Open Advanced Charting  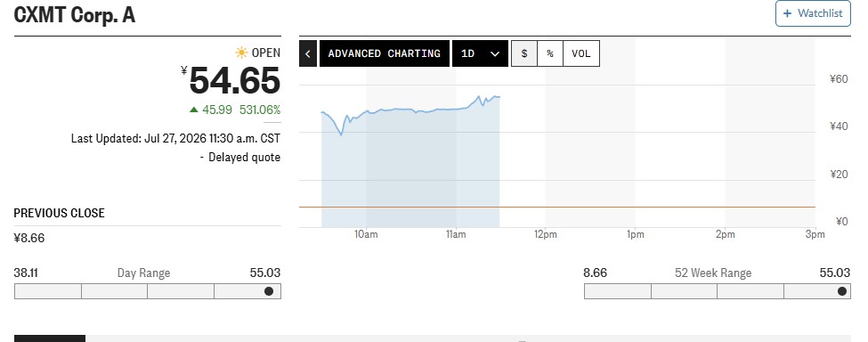385,53
